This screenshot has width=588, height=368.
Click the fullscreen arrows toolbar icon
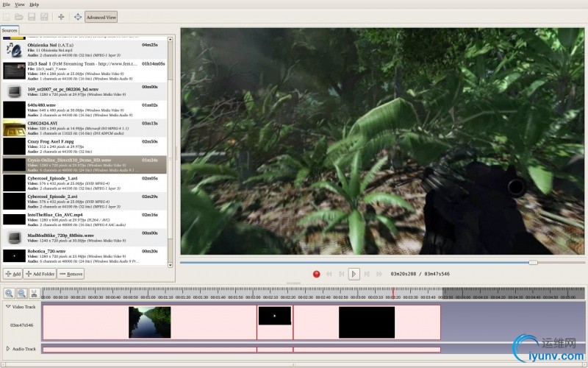(78, 16)
